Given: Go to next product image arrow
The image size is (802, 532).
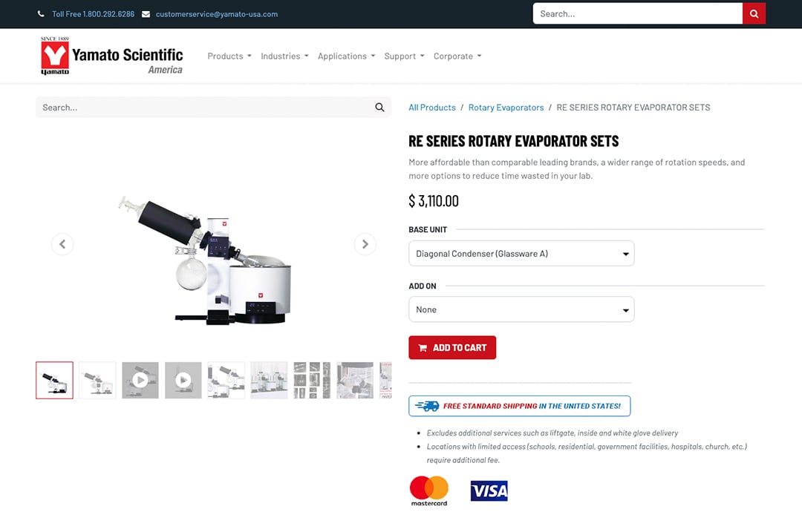Looking at the screenshot, I should coord(365,244).
